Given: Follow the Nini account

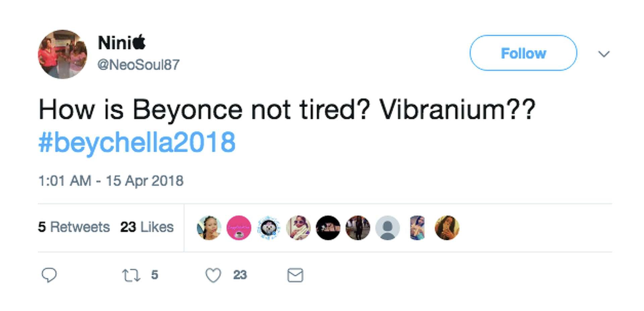Looking at the screenshot, I should [x=523, y=53].
